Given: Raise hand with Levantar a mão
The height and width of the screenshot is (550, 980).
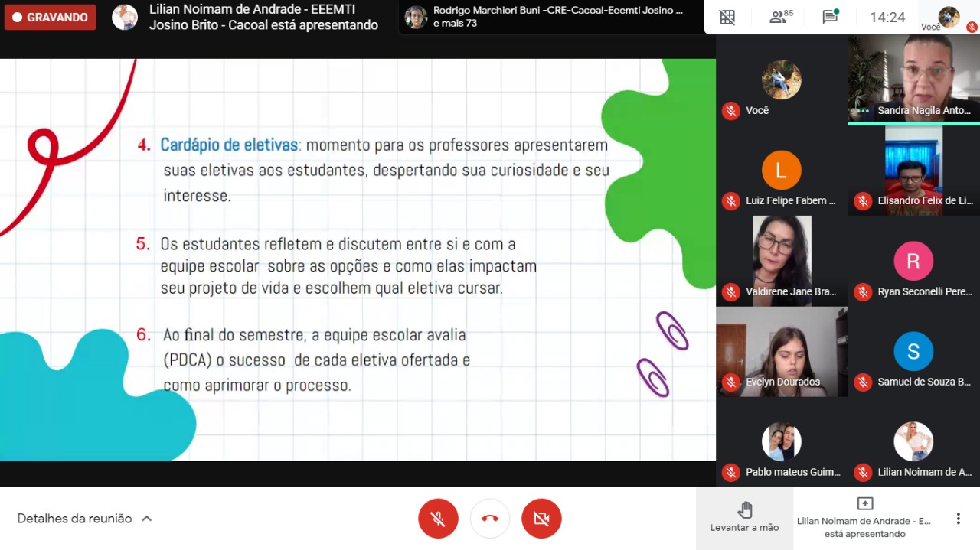Looking at the screenshot, I should coord(744,518).
